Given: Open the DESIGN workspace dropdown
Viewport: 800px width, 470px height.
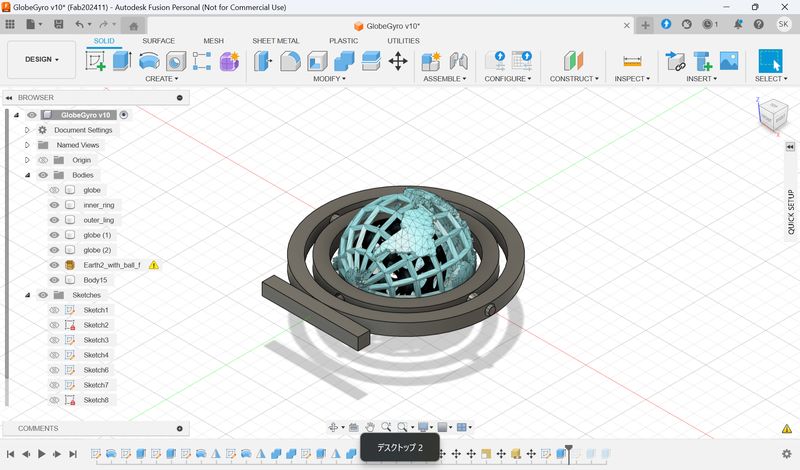Looking at the screenshot, I should (42, 60).
